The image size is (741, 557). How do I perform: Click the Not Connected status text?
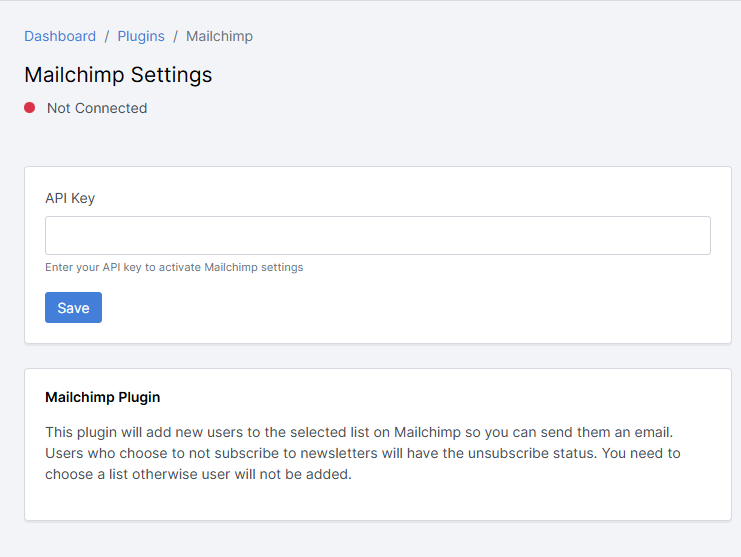point(97,108)
